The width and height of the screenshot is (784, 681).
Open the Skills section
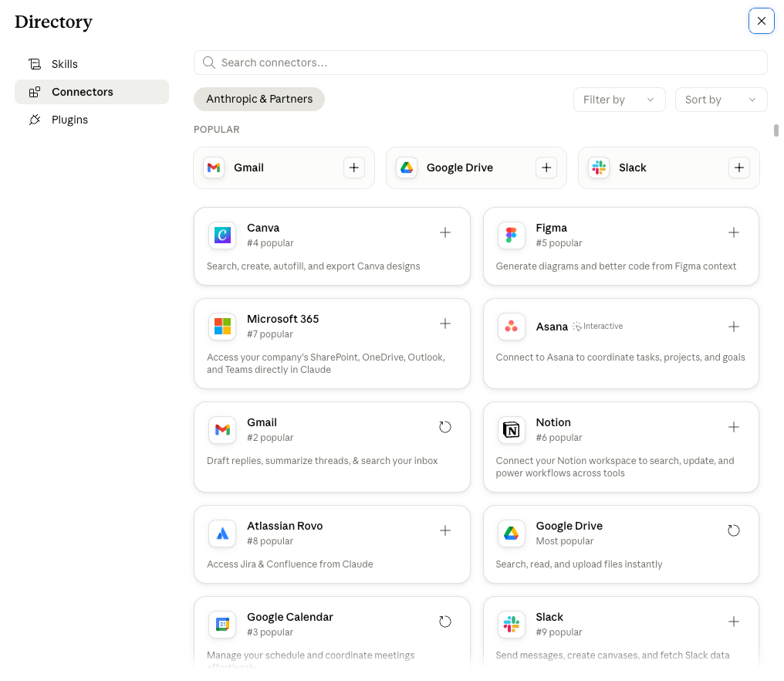[x=92, y=64]
